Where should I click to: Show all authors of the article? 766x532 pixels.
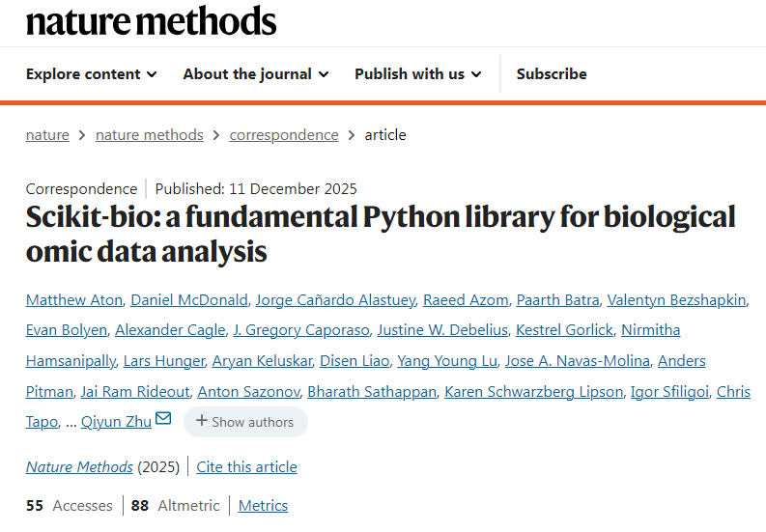click(245, 422)
